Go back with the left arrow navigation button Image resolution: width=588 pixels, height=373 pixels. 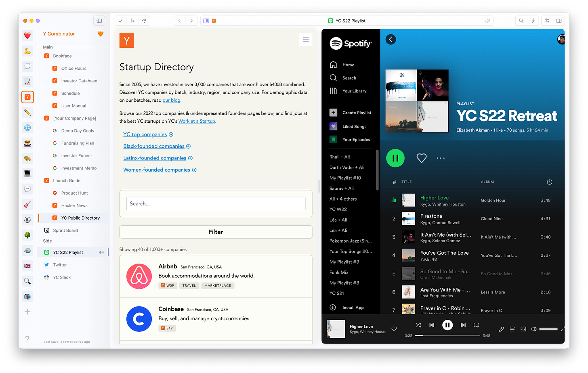point(180,21)
